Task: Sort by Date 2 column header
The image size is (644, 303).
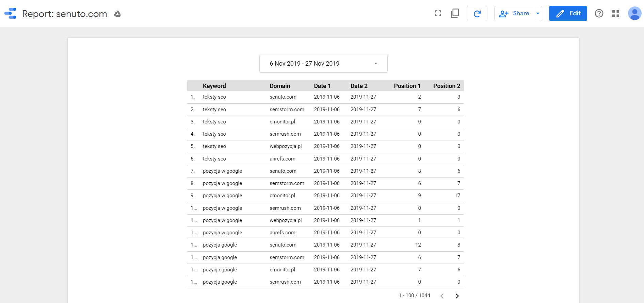Action: pyautogui.click(x=359, y=86)
